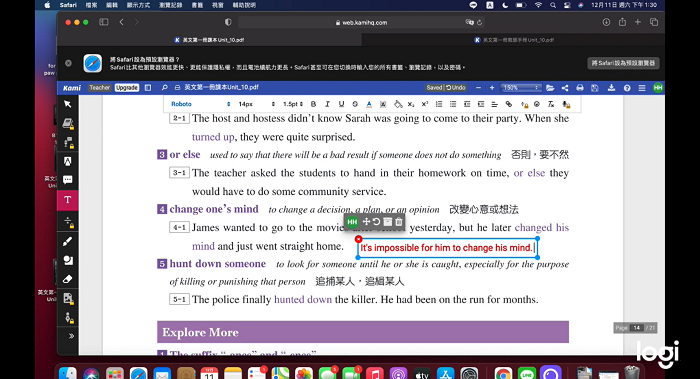This screenshot has height=379, width=700.
Task: Click inside the red annotation text box
Action: 447,248
